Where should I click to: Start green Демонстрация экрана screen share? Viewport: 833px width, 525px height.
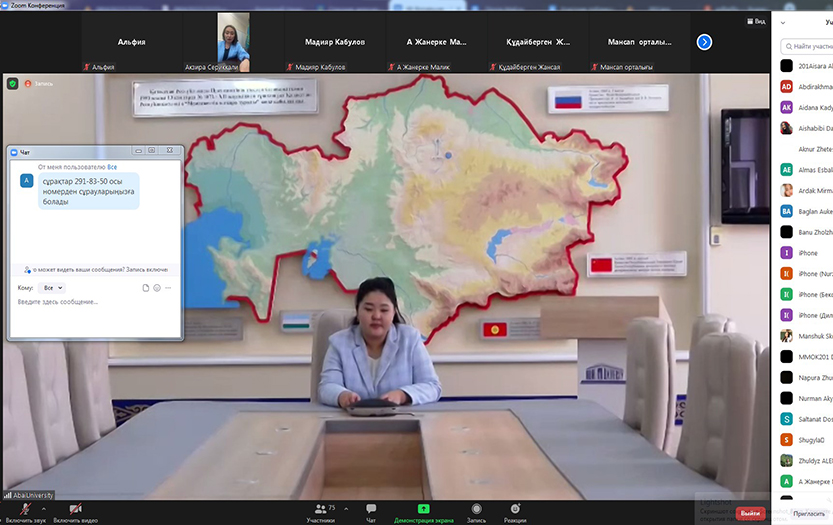tap(423, 509)
